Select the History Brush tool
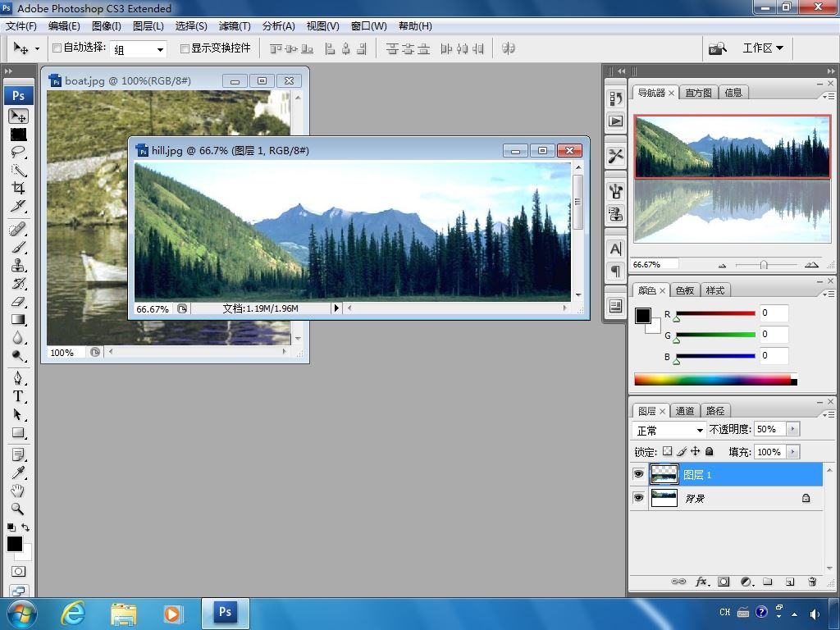 pyautogui.click(x=18, y=283)
